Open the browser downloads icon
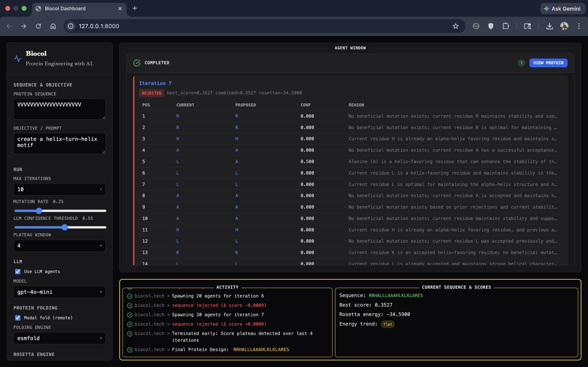The image size is (588, 367). pyautogui.click(x=549, y=26)
